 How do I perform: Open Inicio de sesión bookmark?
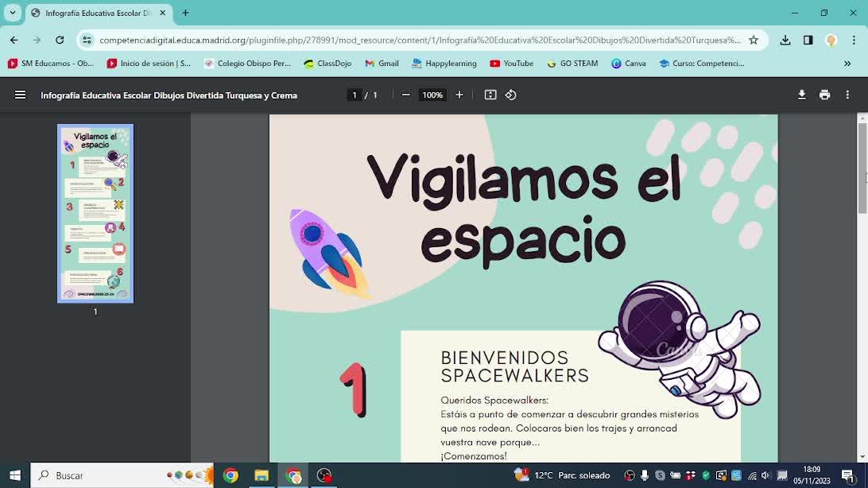[149, 64]
